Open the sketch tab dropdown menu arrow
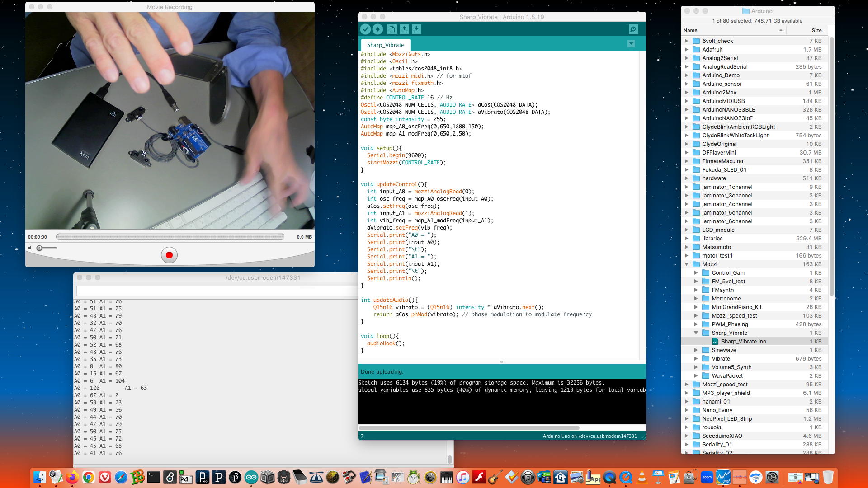Screen dimensions: 868x488 click(631, 44)
